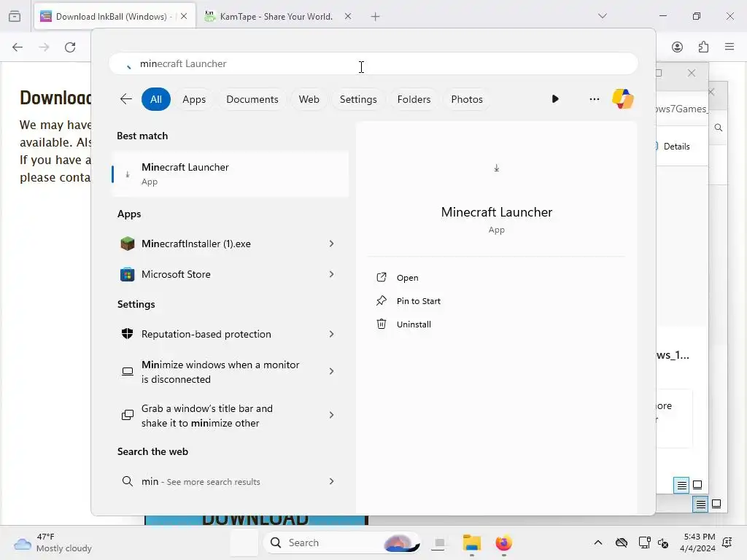
Task: Show hidden system tray icons chevron
Action: pos(598,542)
